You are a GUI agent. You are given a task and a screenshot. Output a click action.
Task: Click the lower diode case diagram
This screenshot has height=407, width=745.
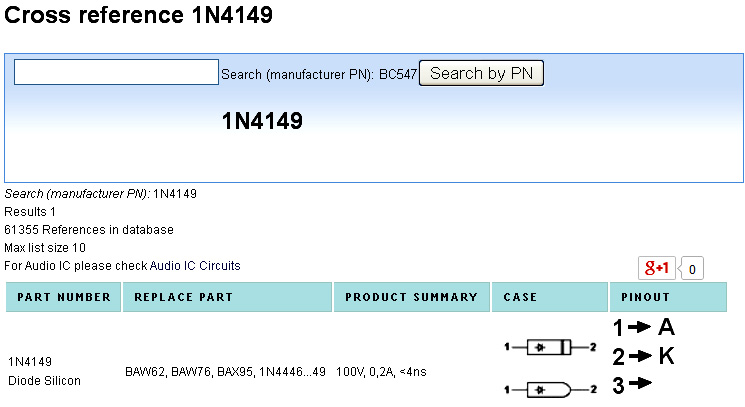click(550, 388)
